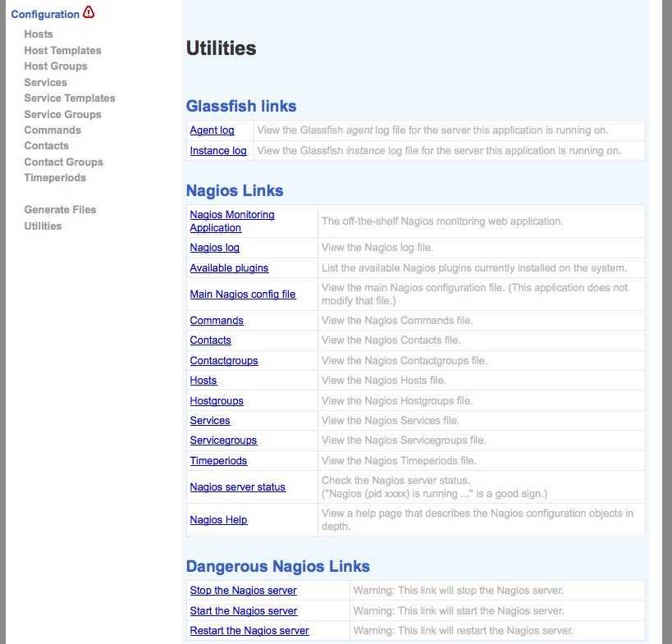This screenshot has height=644, width=672.
Task: Open the Glassfish Agent log link
Action: [213, 130]
